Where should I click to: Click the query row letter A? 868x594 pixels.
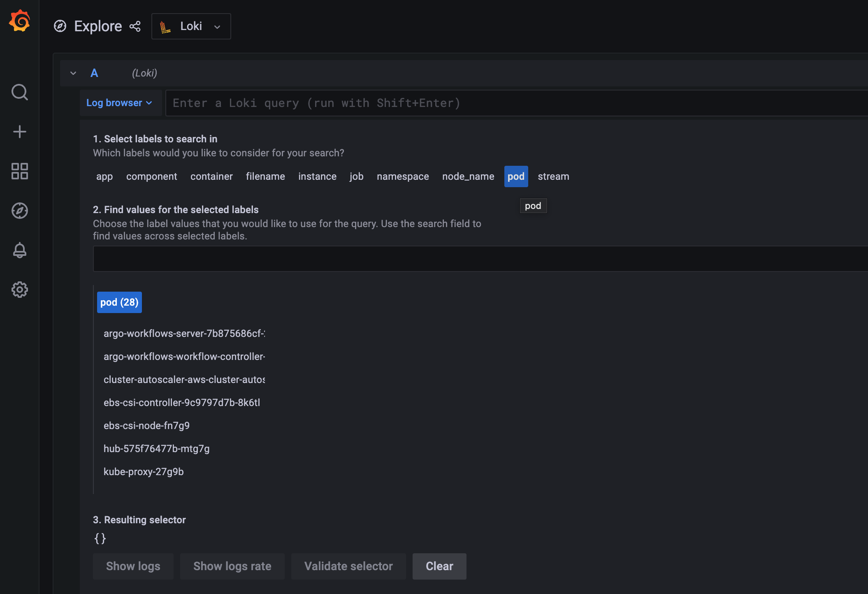(x=94, y=73)
